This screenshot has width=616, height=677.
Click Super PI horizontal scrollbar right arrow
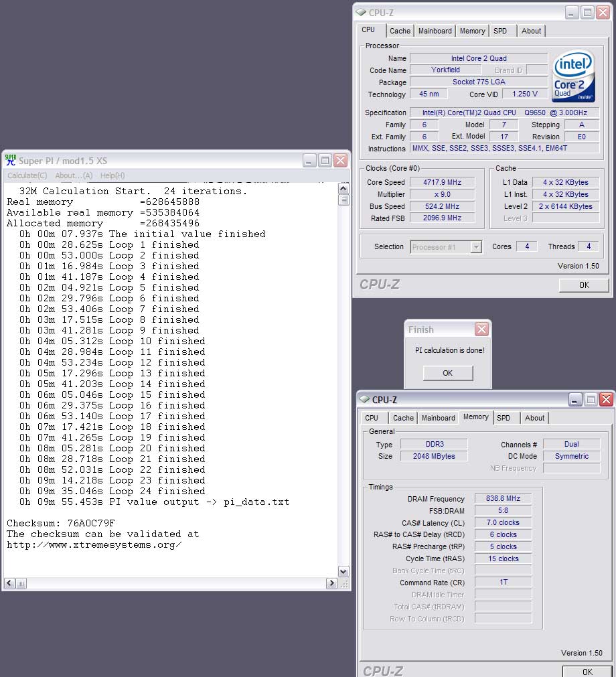pyautogui.click(x=331, y=583)
